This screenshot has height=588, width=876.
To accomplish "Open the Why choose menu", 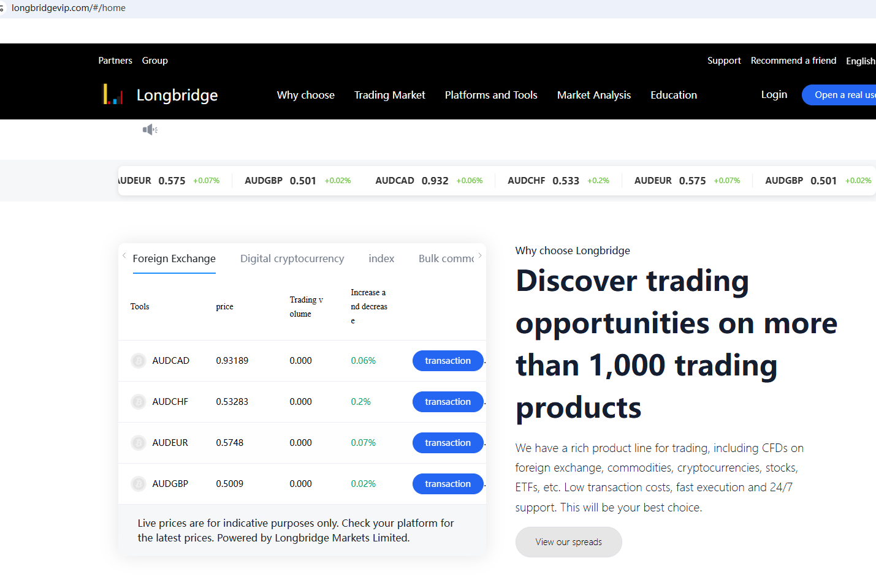I will [x=306, y=95].
